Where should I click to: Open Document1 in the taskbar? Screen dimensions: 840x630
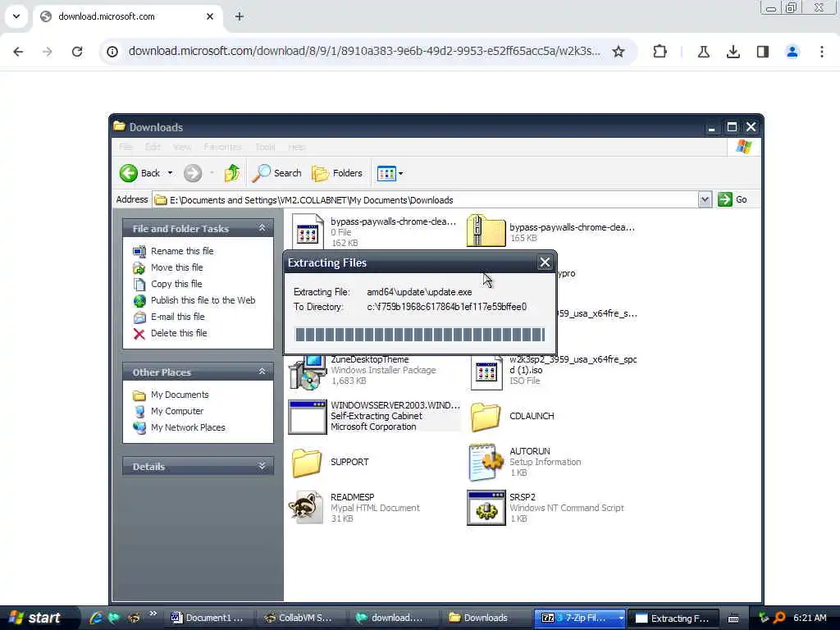208,618
